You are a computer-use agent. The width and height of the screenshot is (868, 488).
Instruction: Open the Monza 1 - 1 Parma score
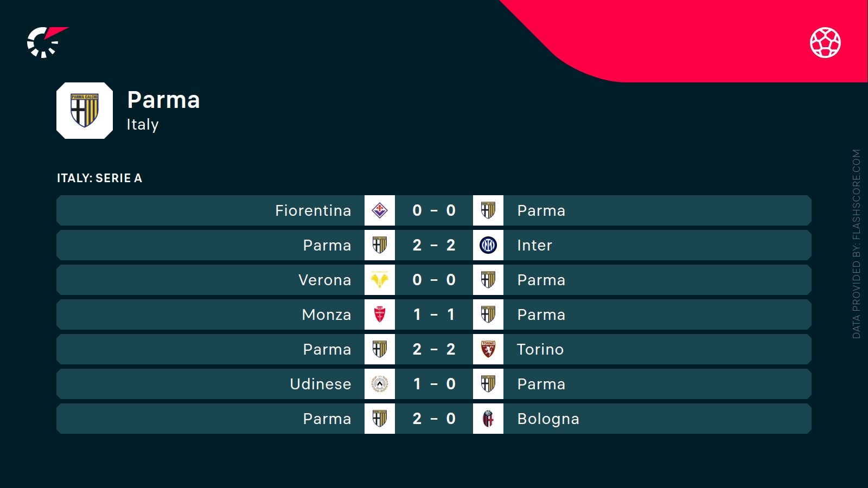433,314
